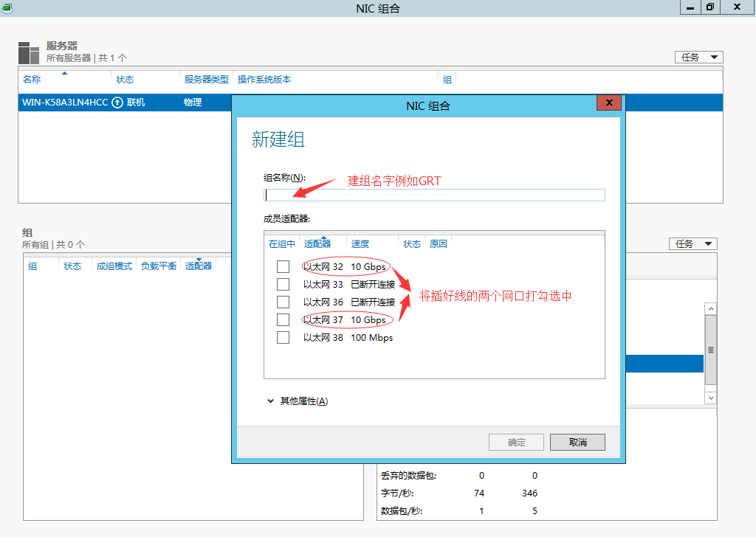The height and width of the screenshot is (537, 756).
Task: Enable the 以太网 37 adapter checkbox
Action: tap(283, 319)
